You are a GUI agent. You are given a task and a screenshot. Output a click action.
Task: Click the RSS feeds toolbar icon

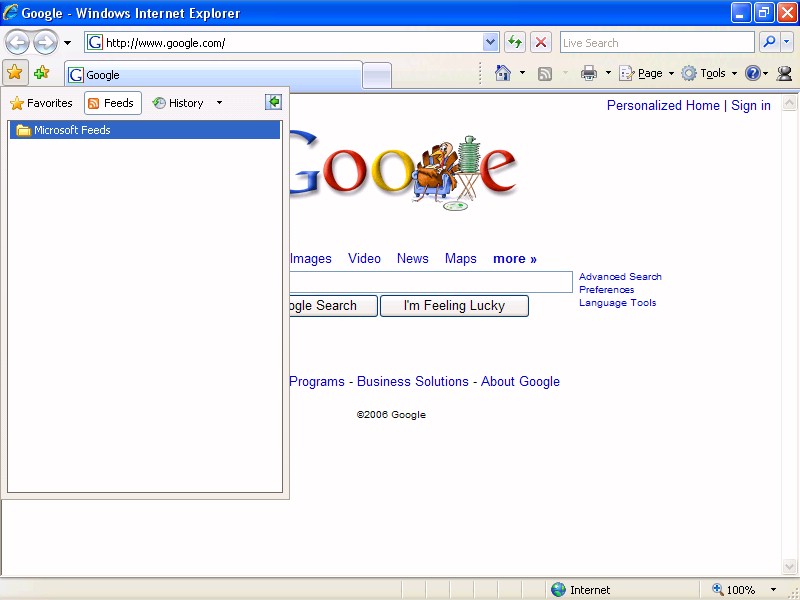click(545, 74)
